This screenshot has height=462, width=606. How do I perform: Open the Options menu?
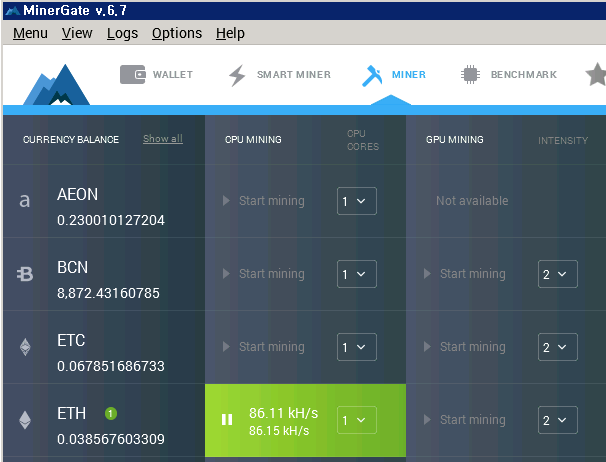click(177, 33)
